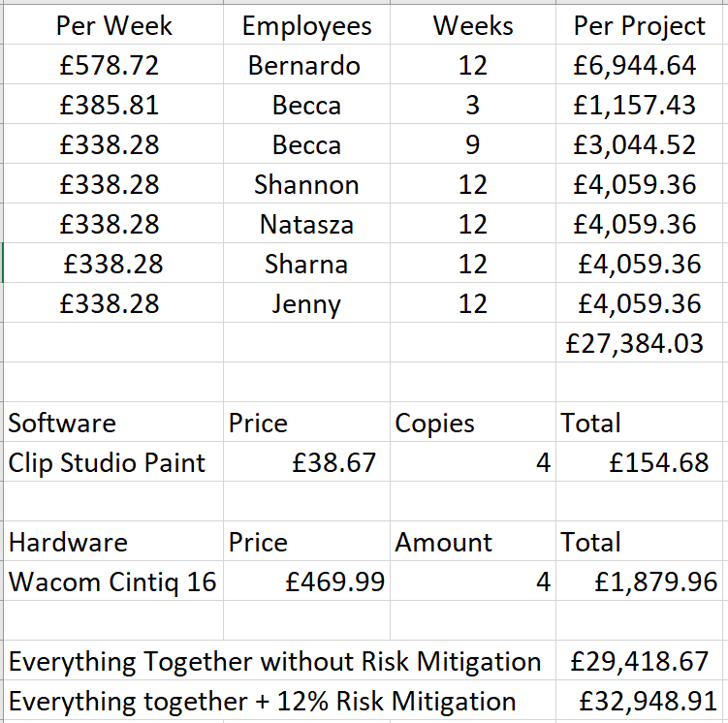Screen dimensions: 728x723
Task: Click the Natasza name cell
Action: coord(306,225)
